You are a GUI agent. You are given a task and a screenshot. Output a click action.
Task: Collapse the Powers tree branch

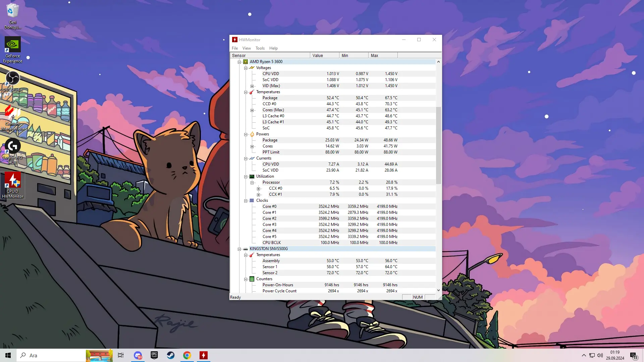click(x=246, y=134)
